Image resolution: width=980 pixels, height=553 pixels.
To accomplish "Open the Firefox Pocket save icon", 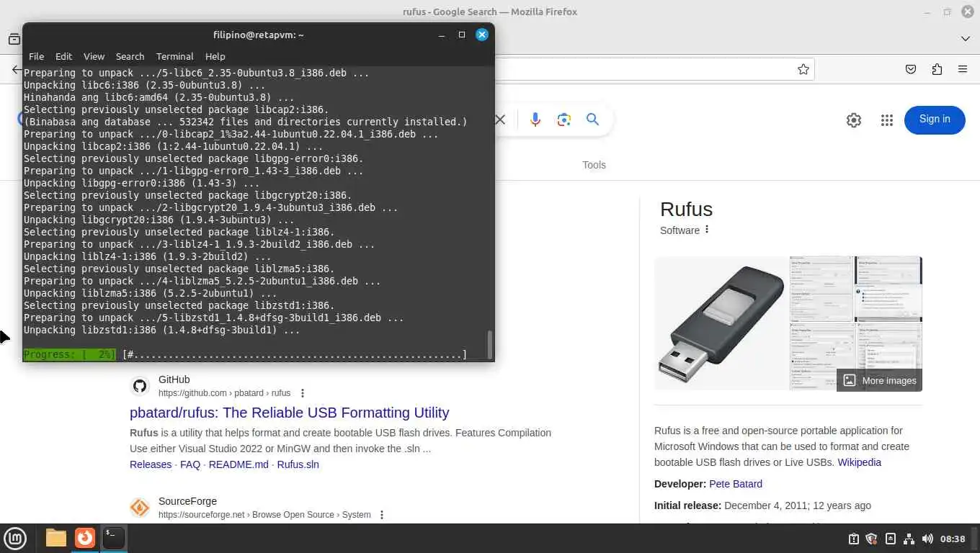I will [x=911, y=69].
